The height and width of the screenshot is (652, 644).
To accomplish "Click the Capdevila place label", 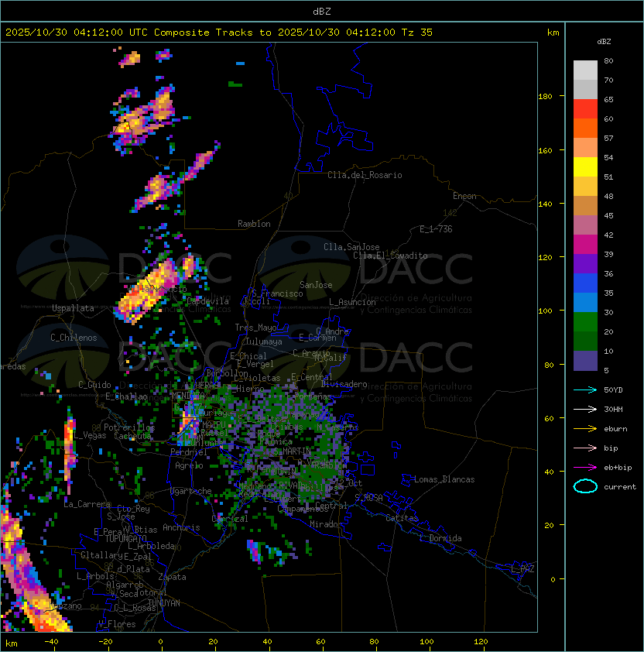I will pos(208,301).
